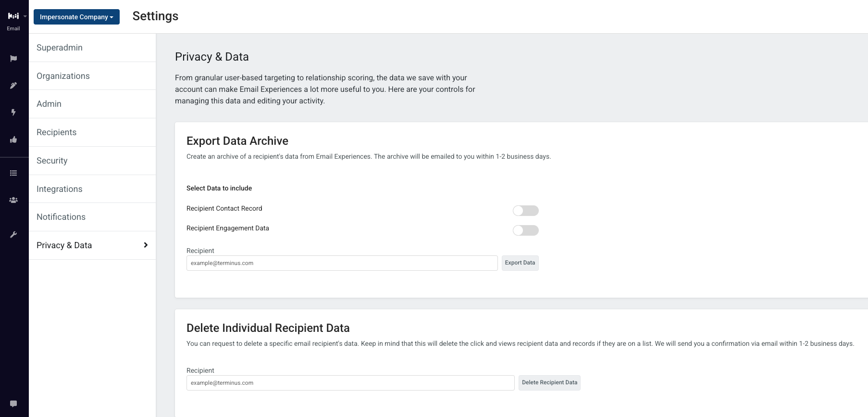The image size is (868, 417).
Task: Select the pencil edit icon in sidebar
Action: point(13,86)
